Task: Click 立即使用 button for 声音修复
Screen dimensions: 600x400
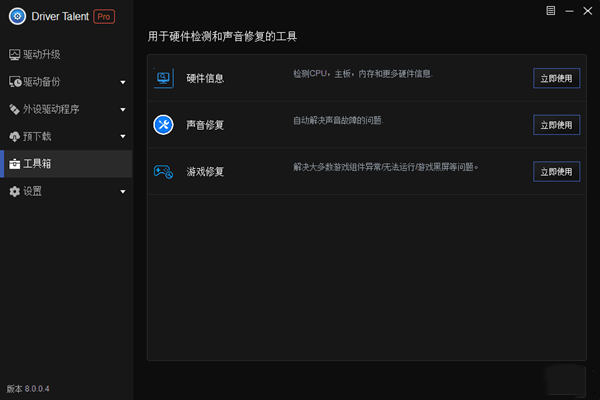Action: (x=556, y=125)
